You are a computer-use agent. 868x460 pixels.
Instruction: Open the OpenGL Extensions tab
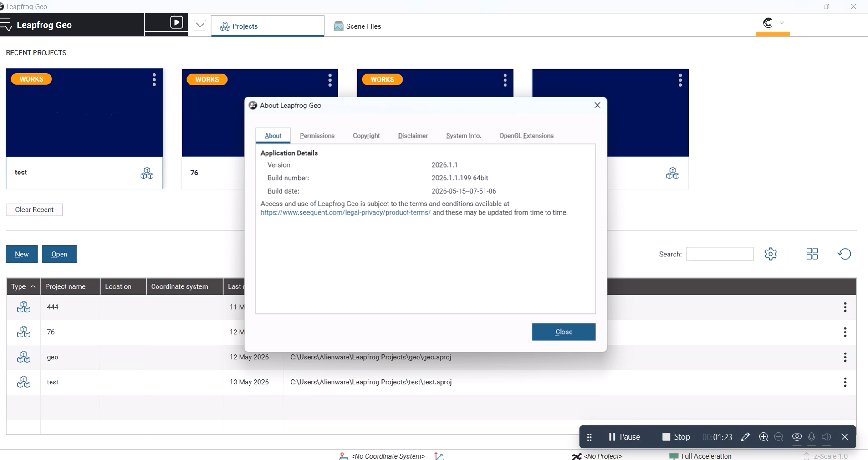[x=526, y=136]
